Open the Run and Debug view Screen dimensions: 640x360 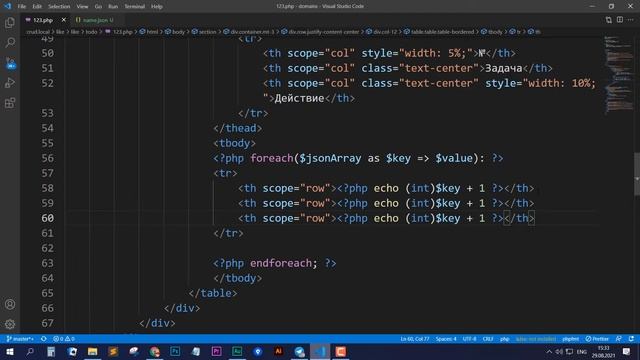[10, 83]
